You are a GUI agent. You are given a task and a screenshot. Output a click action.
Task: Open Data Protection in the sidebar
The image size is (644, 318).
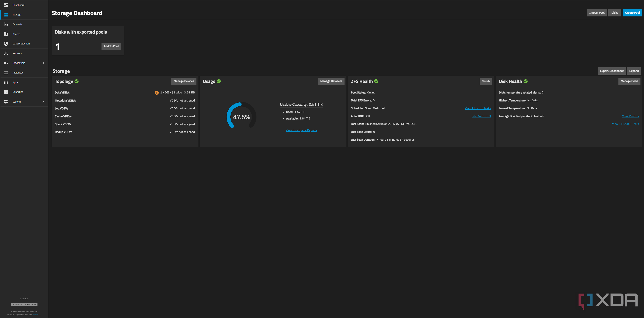pyautogui.click(x=24, y=44)
